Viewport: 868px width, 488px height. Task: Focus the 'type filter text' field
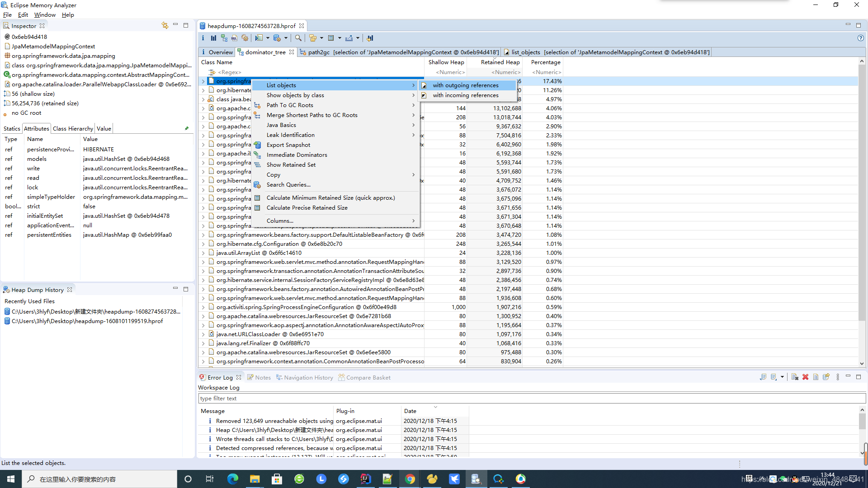[x=532, y=398]
